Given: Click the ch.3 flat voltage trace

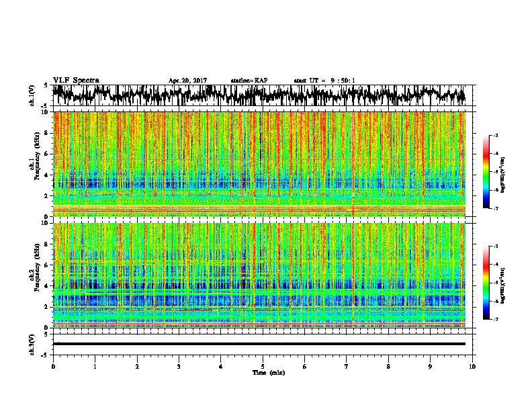Looking at the screenshot, I should 259,344.
